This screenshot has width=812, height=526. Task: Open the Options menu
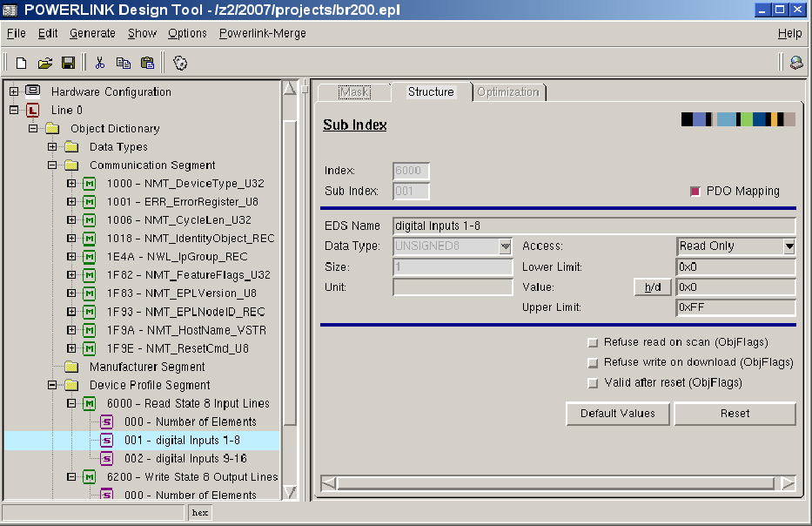pos(187,33)
